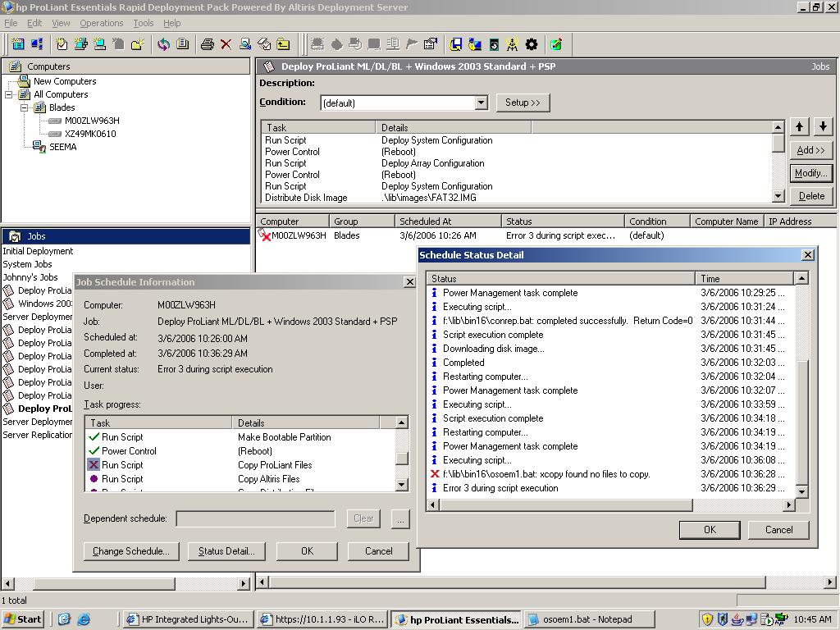Image resolution: width=840 pixels, height=630 pixels.
Task: Click the move-task-up arrow button
Action: click(x=799, y=127)
